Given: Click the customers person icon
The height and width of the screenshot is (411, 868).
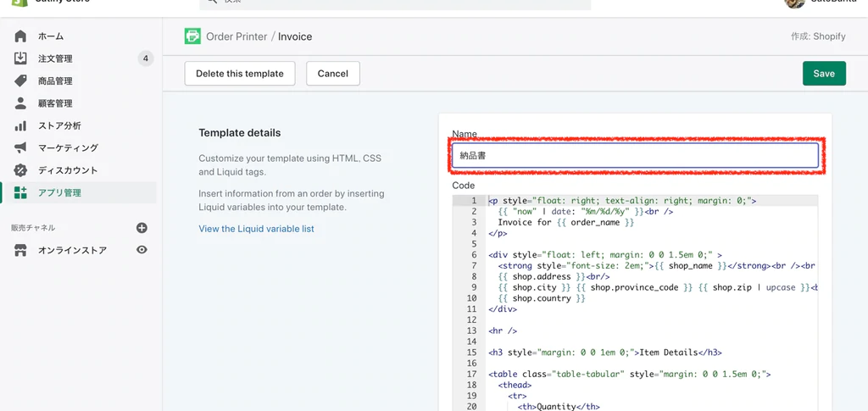Looking at the screenshot, I should click(21, 103).
